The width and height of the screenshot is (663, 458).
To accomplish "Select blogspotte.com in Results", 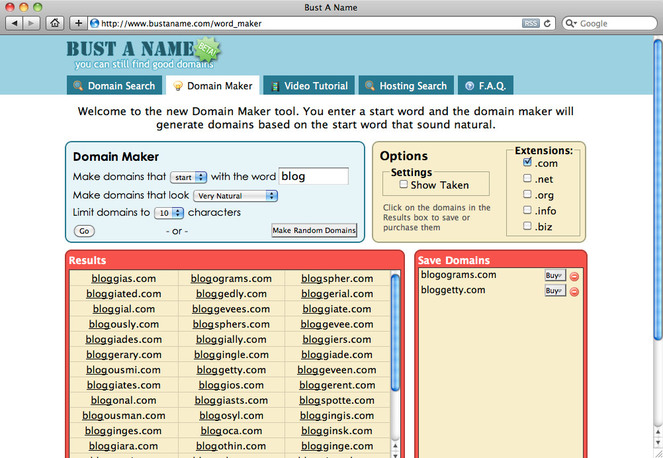I will click(x=337, y=400).
